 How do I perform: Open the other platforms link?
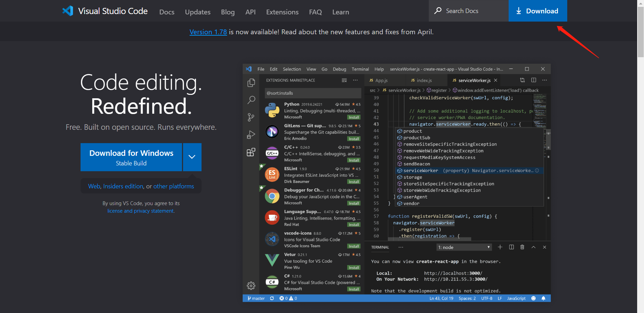173,186
